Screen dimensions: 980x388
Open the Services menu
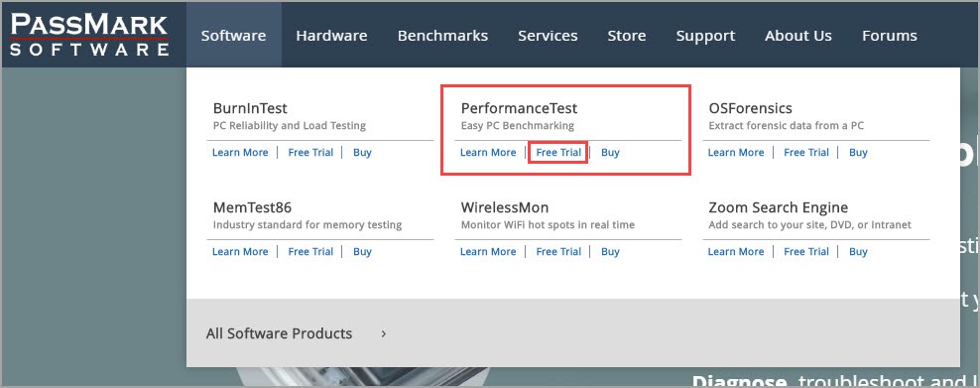pyautogui.click(x=548, y=36)
